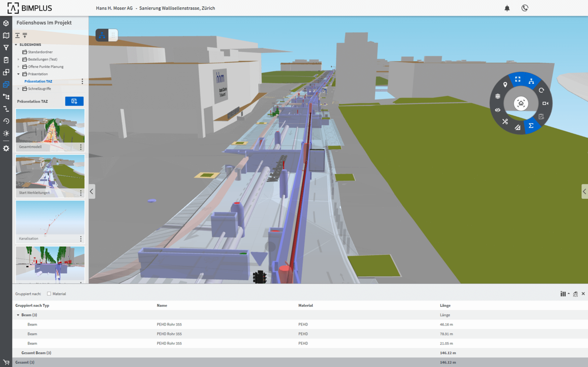
Task: Select Präsentation TAZ in the tree
Action: [x=38, y=82]
